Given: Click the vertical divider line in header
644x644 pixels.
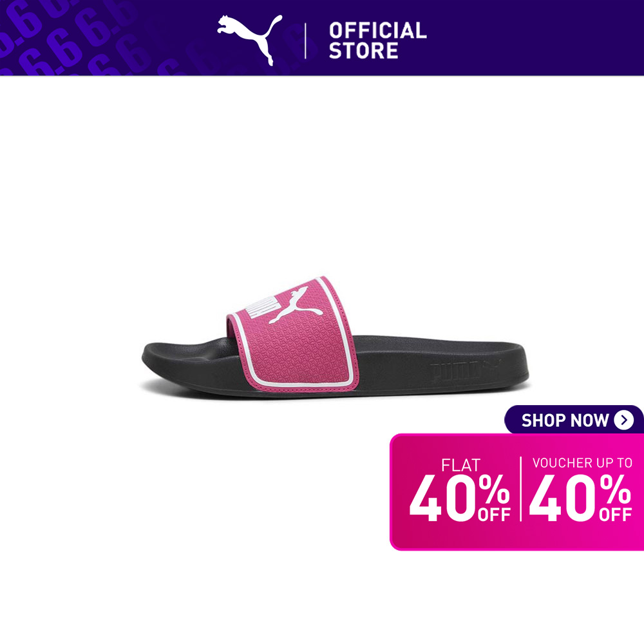Looking at the screenshot, I should pyautogui.click(x=305, y=41).
